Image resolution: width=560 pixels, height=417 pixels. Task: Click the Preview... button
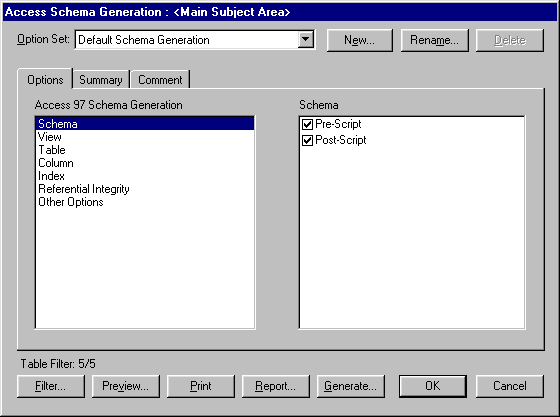pyautogui.click(x=125, y=386)
